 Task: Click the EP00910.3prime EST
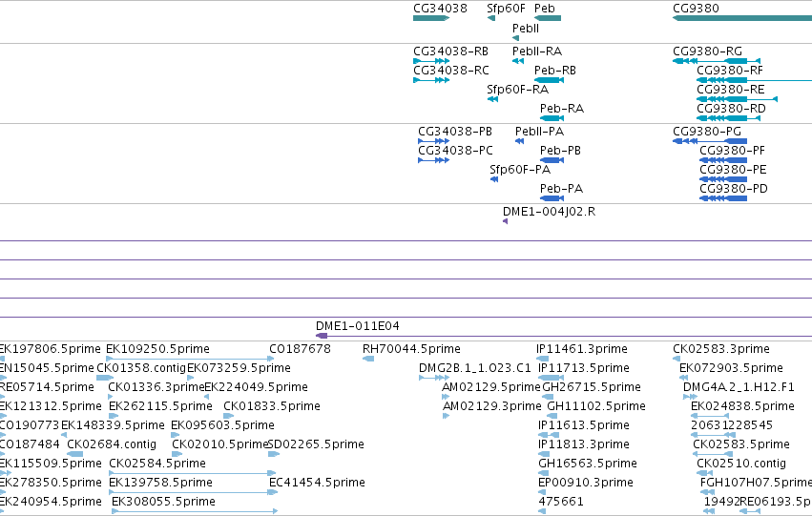click(x=542, y=493)
